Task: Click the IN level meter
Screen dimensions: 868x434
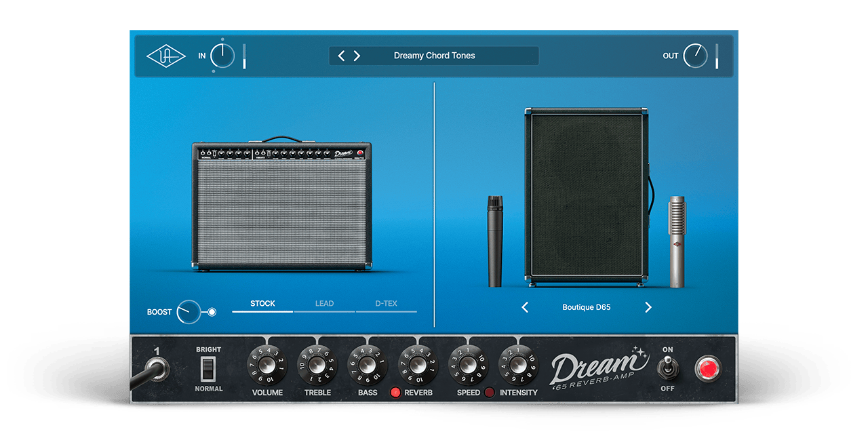Action: 244,56
